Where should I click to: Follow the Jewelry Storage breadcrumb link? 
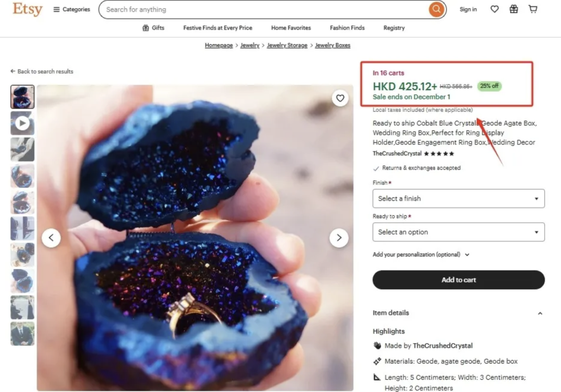tap(287, 45)
